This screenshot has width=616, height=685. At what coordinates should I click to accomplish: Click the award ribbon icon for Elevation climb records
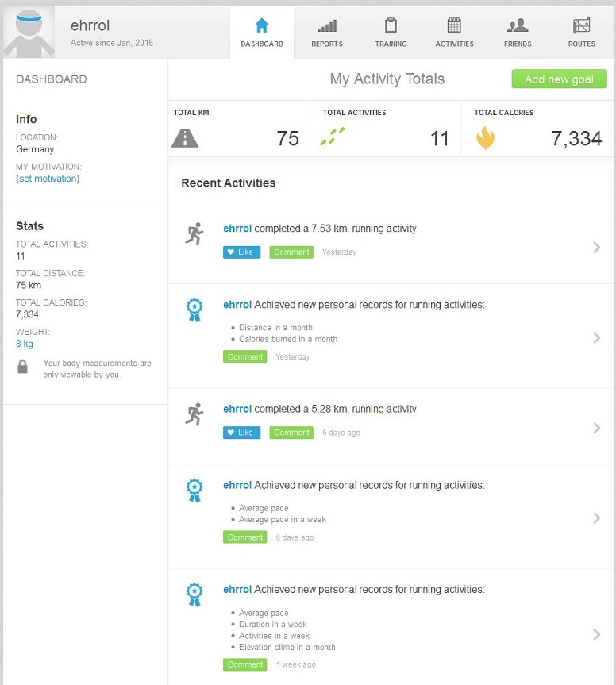click(x=194, y=595)
